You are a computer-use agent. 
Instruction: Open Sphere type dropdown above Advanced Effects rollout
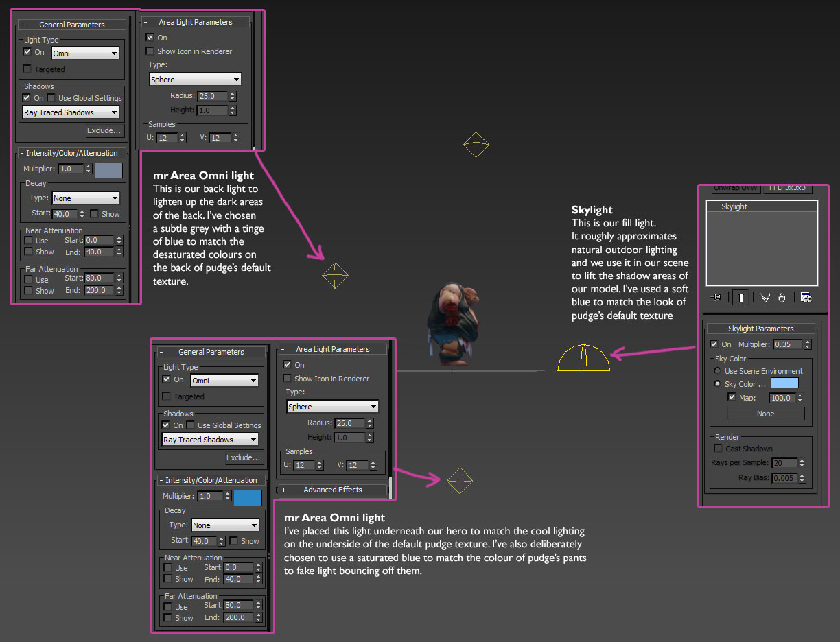[332, 407]
